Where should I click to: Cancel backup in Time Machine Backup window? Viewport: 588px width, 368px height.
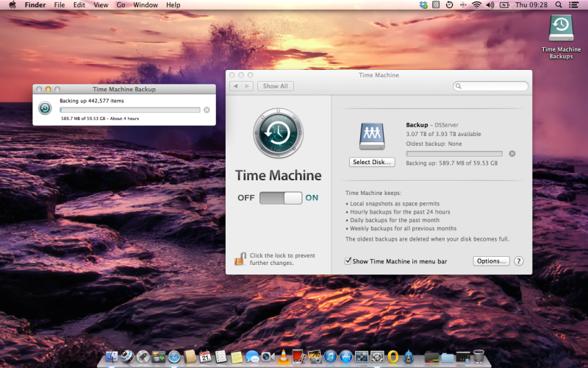click(207, 110)
